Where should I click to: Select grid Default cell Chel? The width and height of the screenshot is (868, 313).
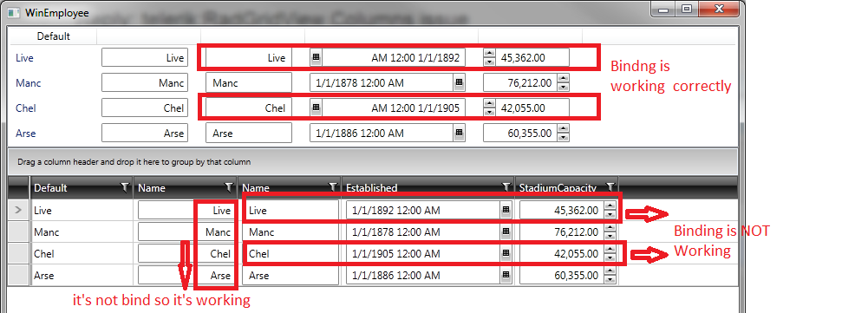(82, 254)
